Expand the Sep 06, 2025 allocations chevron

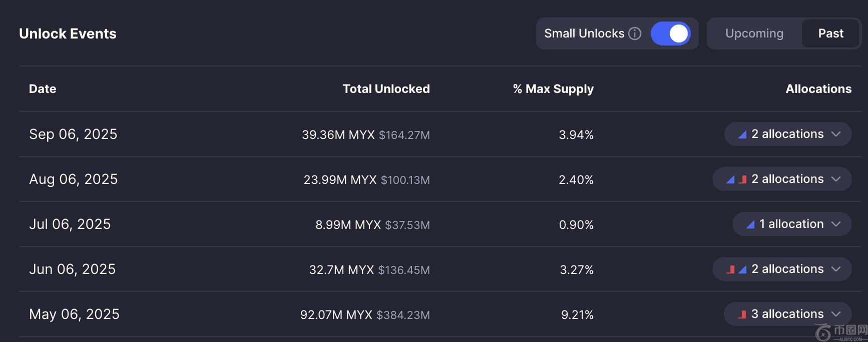coord(835,134)
